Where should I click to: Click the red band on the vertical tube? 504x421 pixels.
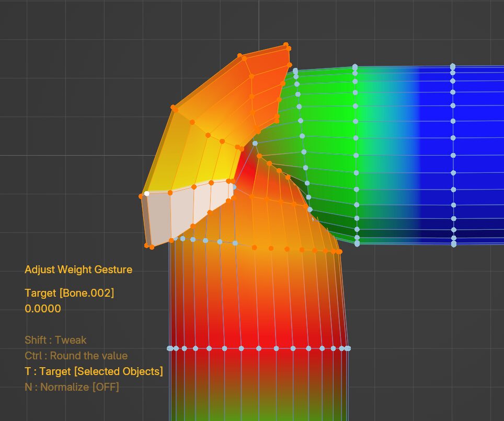pos(261,334)
